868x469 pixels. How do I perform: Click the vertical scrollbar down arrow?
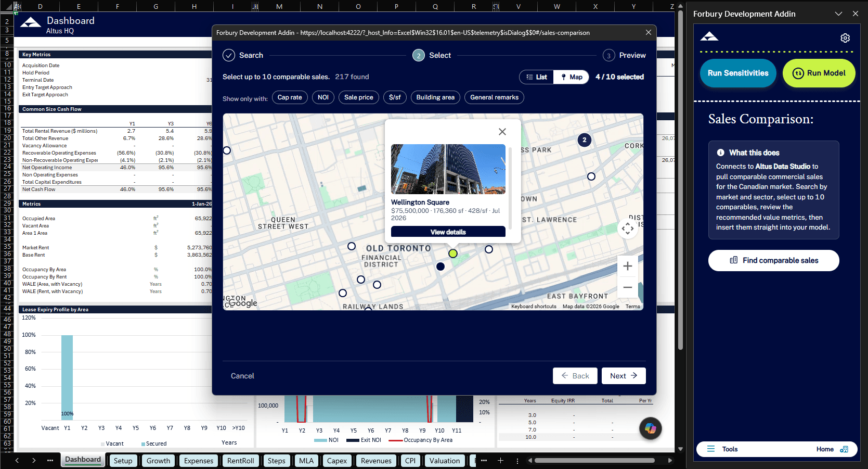pyautogui.click(x=680, y=449)
